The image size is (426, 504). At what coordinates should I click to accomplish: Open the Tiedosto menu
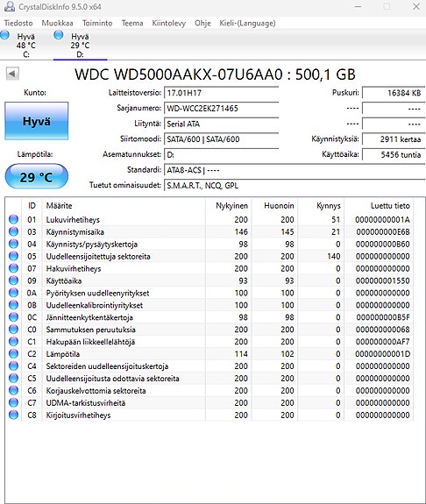coord(18,23)
